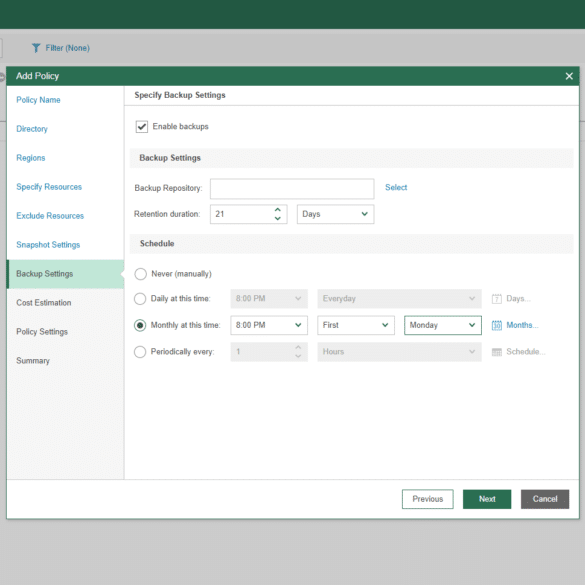Image resolution: width=585 pixels, height=585 pixels.
Task: Open the Specify Resources step
Action: (x=49, y=187)
